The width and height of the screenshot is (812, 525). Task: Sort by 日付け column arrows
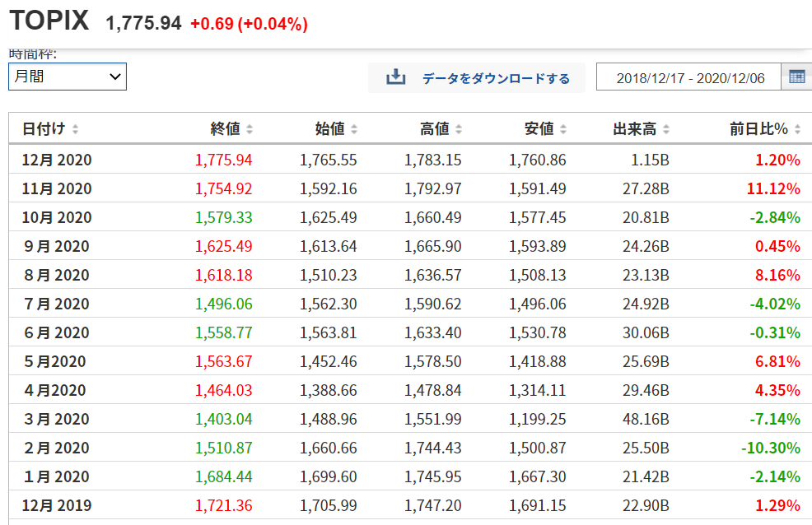pos(75,129)
